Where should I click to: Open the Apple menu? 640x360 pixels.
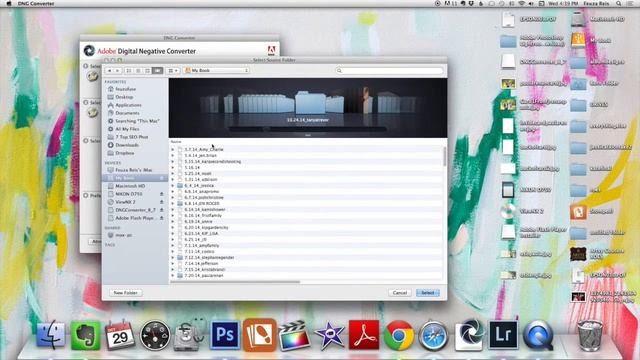coord(9,3)
